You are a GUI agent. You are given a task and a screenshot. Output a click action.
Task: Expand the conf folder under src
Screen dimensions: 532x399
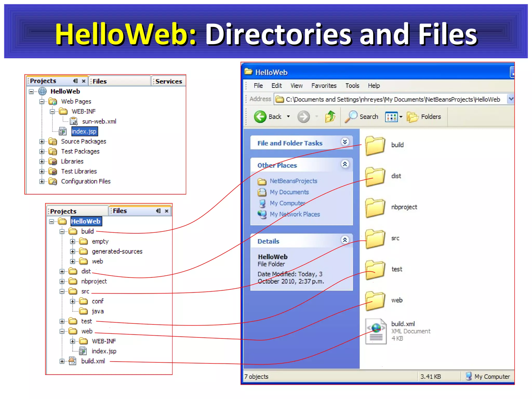(72, 301)
